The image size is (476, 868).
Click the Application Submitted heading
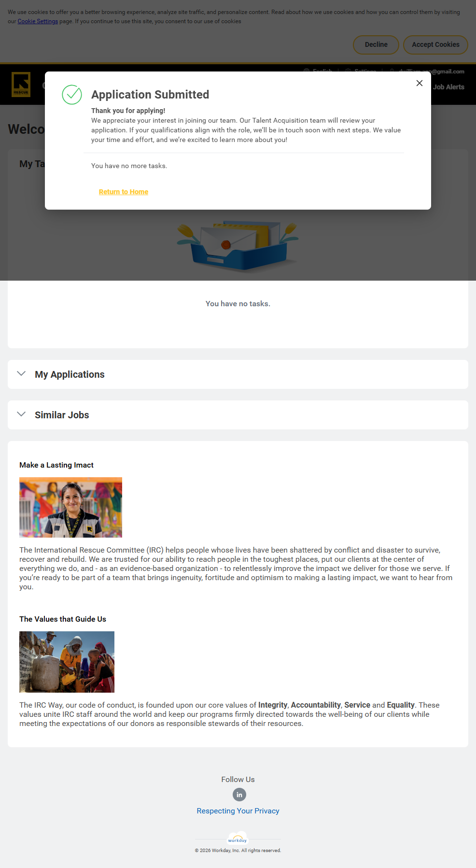(150, 95)
